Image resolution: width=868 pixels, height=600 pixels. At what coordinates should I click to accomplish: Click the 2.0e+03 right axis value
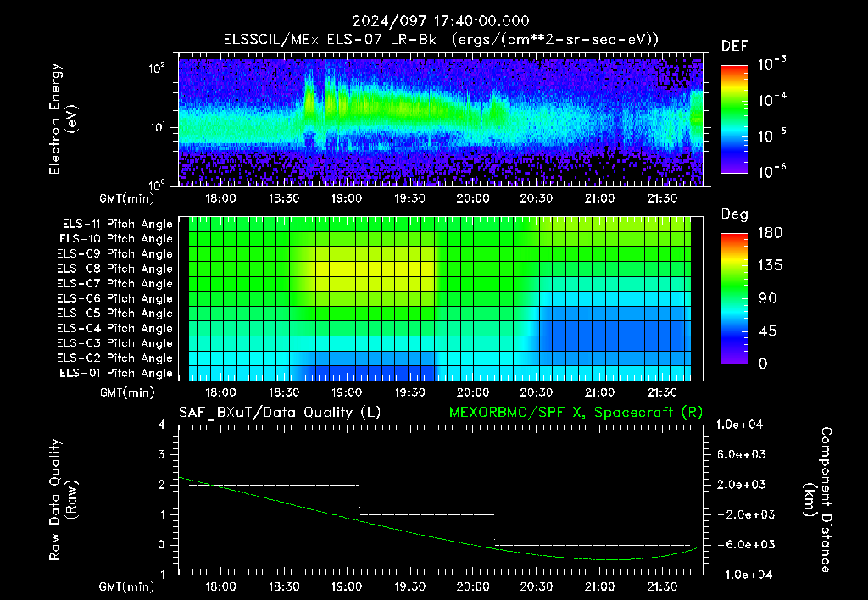pyautogui.click(x=742, y=485)
